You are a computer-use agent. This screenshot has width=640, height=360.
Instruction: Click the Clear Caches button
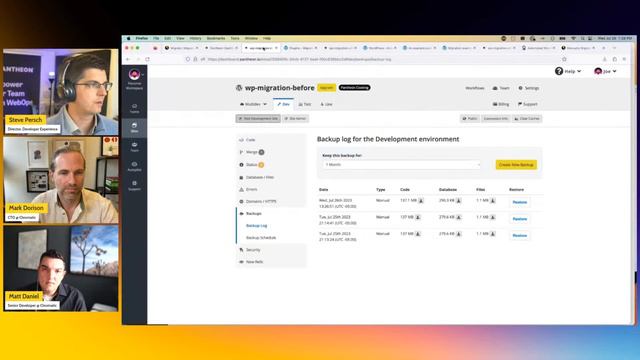tap(527, 118)
